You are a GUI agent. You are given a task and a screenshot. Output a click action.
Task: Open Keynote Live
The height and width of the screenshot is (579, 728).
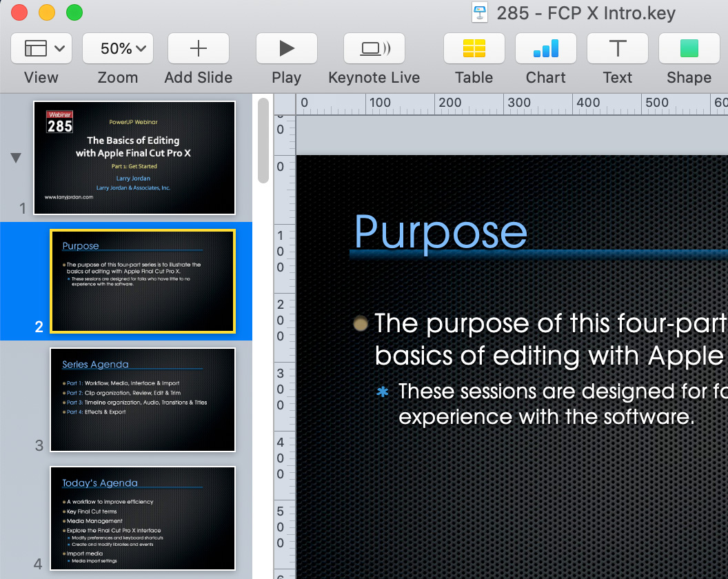point(374,48)
